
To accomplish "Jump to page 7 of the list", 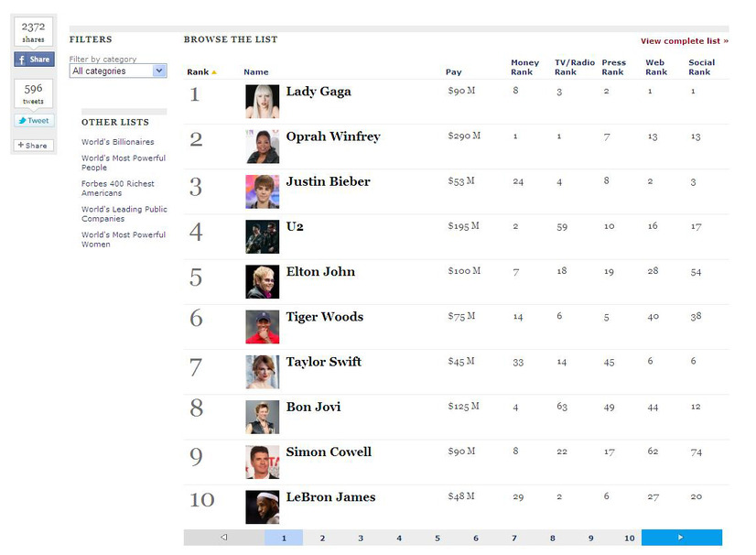I will [x=514, y=538].
